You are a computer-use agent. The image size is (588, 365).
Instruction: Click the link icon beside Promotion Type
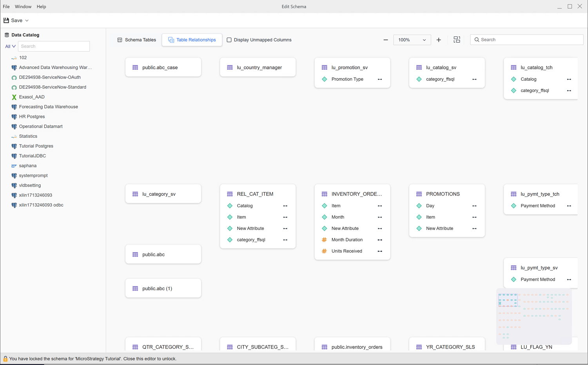tap(380, 80)
